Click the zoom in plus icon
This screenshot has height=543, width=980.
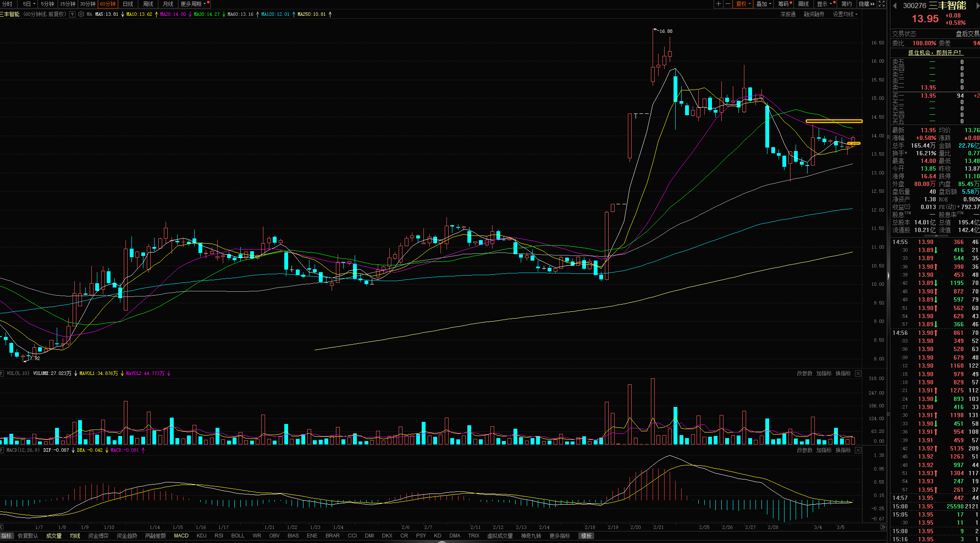coord(719,4)
